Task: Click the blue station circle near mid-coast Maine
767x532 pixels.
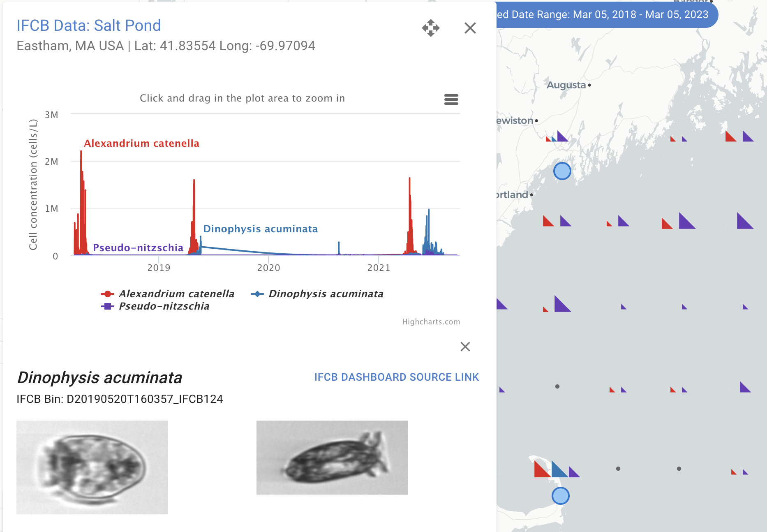Action: [x=562, y=171]
